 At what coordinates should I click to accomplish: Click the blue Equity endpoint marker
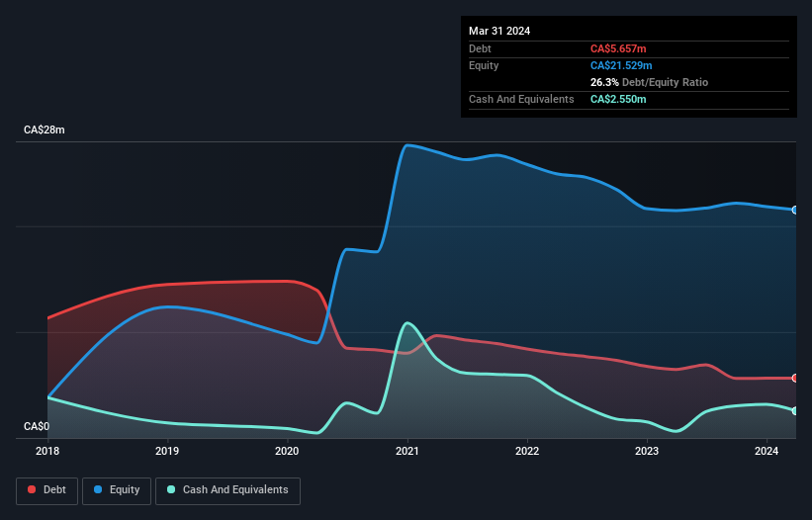[x=795, y=210]
